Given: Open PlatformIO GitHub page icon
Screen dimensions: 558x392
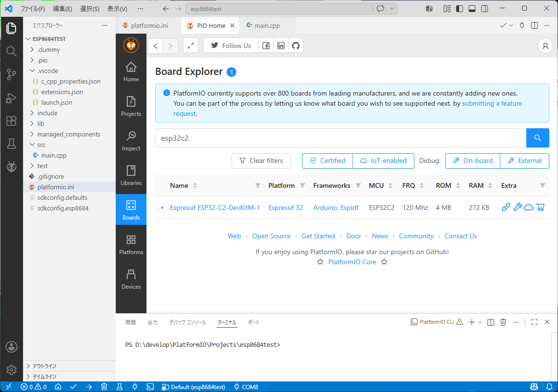Looking at the screenshot, I should 296,46.
